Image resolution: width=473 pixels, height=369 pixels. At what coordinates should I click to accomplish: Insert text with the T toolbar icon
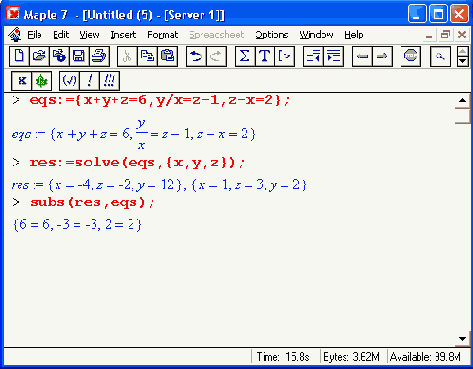coord(265,56)
